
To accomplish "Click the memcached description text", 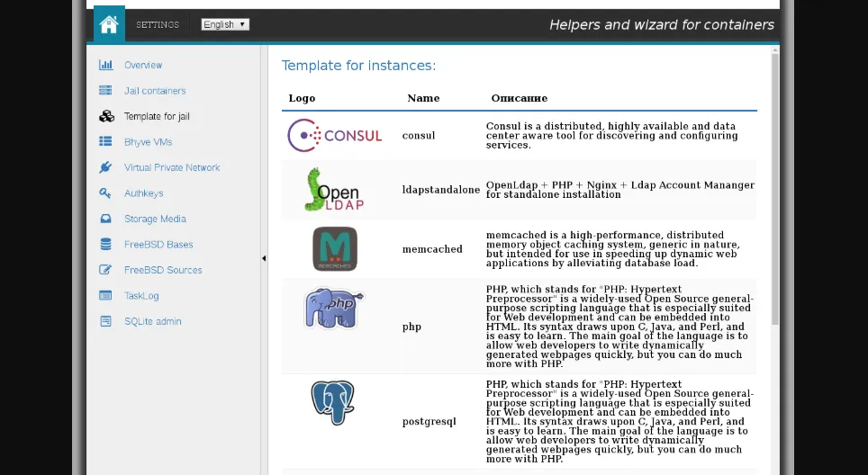I will [x=613, y=249].
